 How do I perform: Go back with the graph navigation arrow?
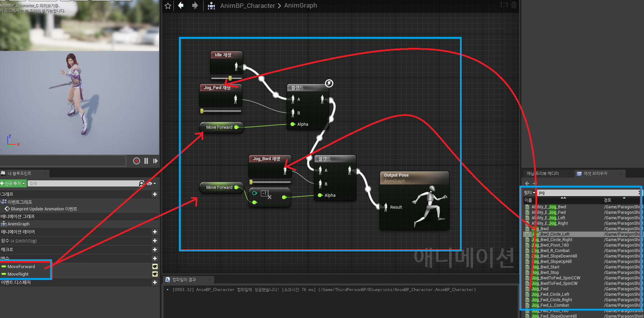coord(181,5)
